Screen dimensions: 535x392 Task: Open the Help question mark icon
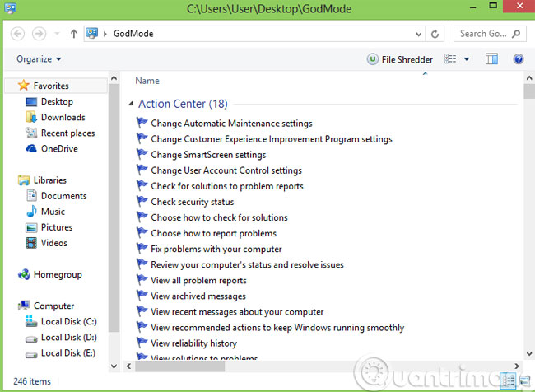tap(519, 59)
